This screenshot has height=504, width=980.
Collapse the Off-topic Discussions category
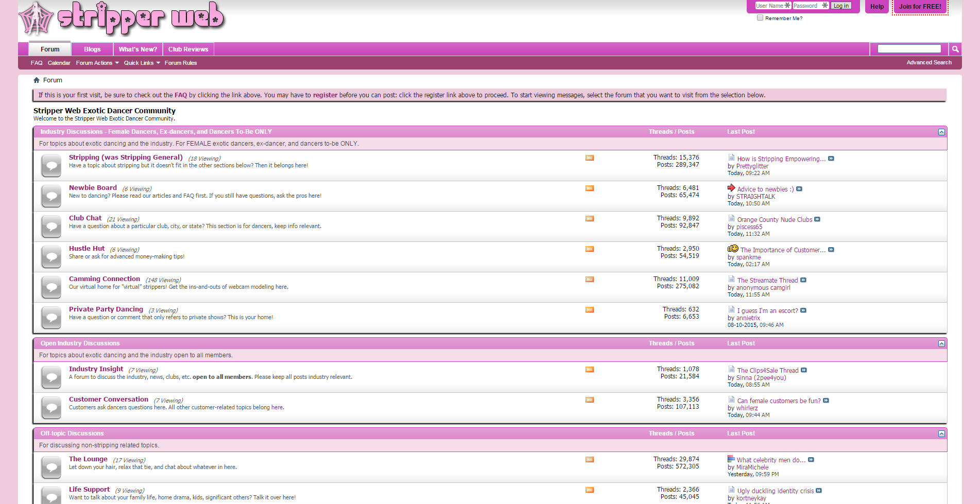click(941, 434)
